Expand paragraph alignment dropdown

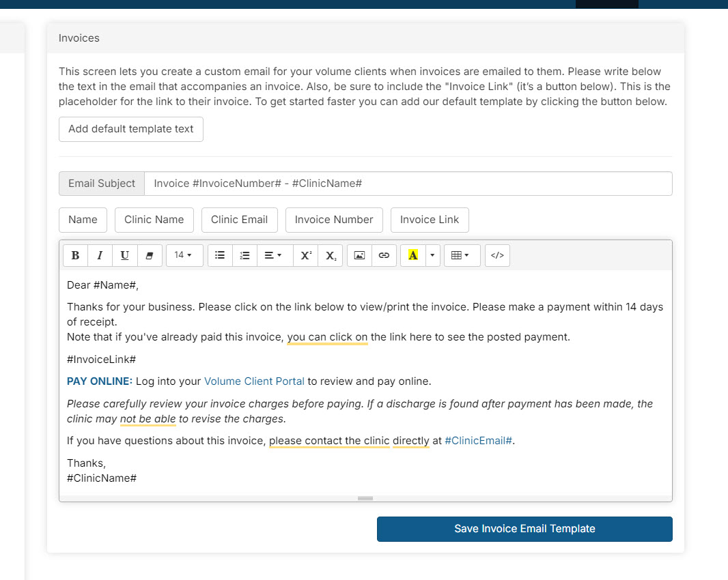tap(273, 255)
